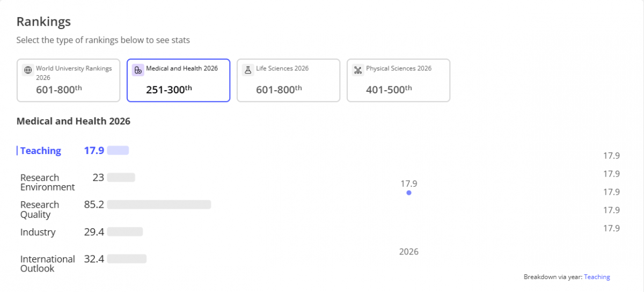View International Outlook breakdown

click(x=47, y=264)
